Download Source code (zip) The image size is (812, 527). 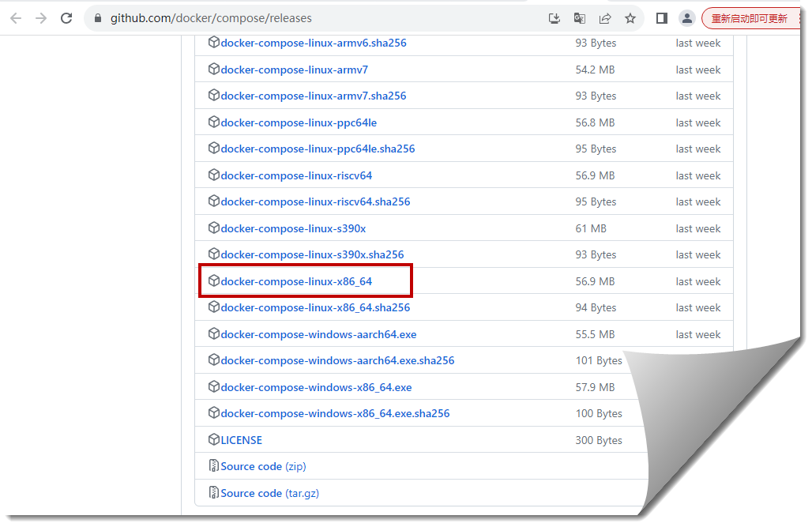coord(264,466)
